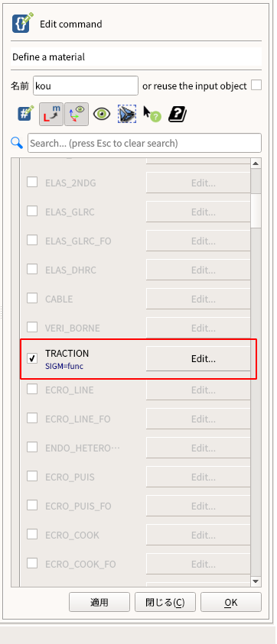This screenshot has height=644, width=277.
Task: Click the What's This cursor help icon
Action: click(x=152, y=114)
